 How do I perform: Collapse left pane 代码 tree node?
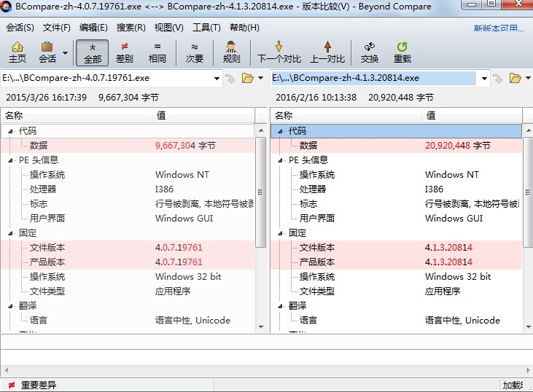click(x=10, y=131)
